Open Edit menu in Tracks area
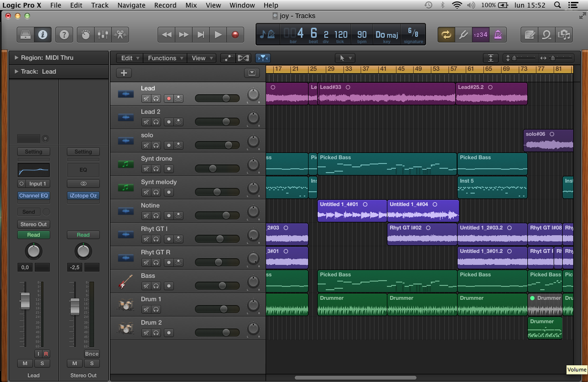This screenshot has width=588, height=382. [x=130, y=58]
